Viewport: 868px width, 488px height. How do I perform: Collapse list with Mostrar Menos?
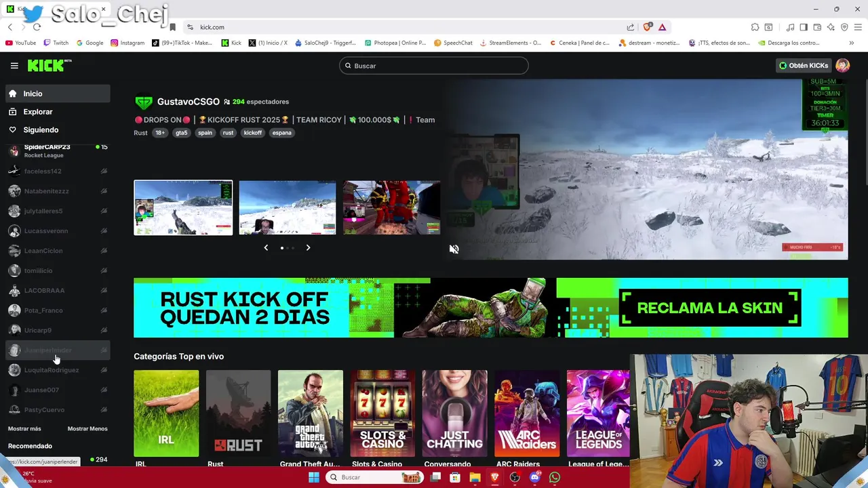87,428
